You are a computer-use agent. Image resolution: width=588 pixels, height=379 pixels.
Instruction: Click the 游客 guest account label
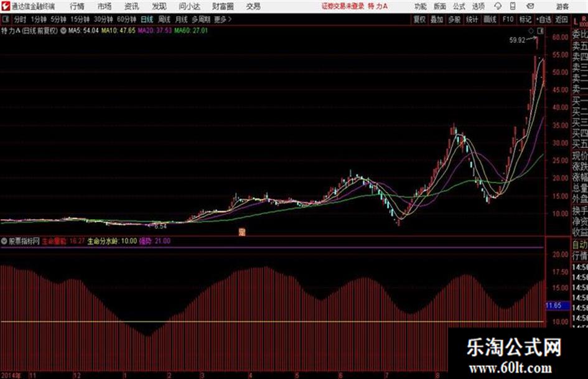562,6
